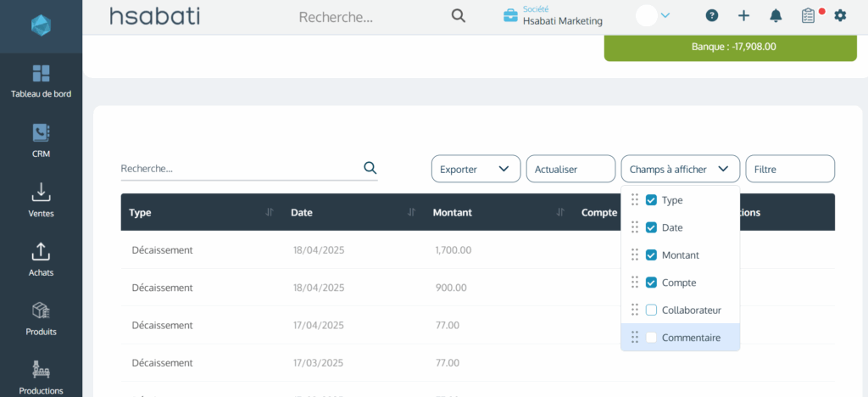Check the Commentaire field checkbox
The height and width of the screenshot is (397, 868).
tap(651, 338)
